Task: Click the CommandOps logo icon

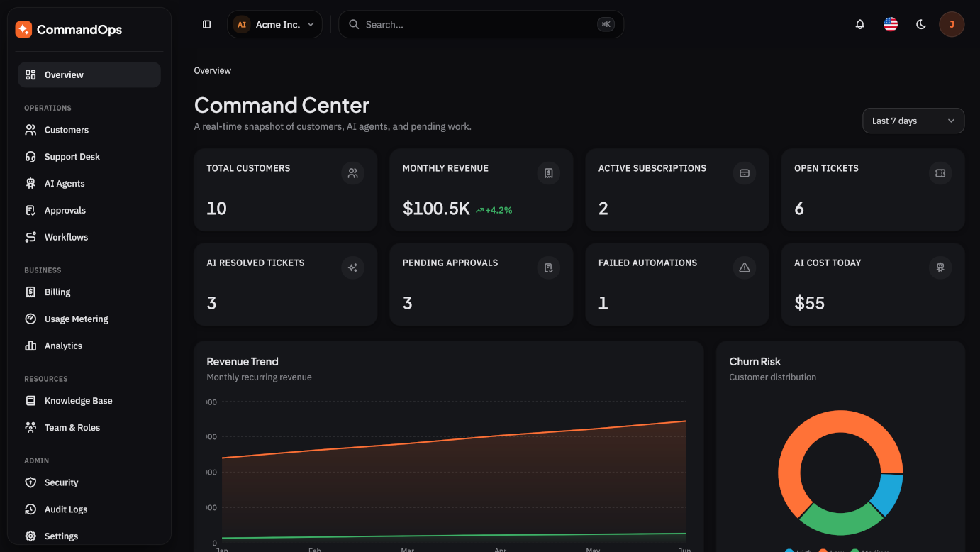Action: coord(23,29)
